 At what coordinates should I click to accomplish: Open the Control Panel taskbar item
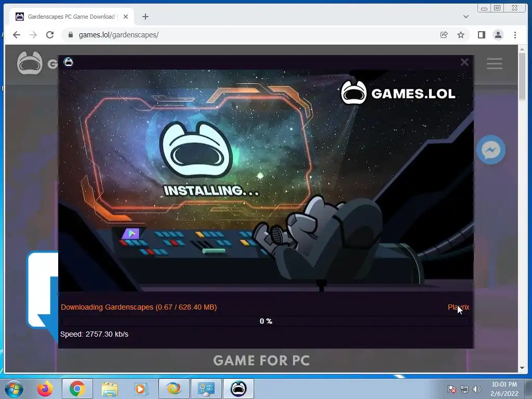[x=206, y=389]
